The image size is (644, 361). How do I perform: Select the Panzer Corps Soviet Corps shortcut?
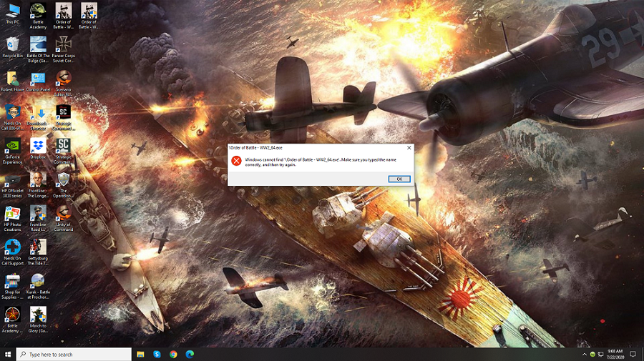tap(63, 49)
